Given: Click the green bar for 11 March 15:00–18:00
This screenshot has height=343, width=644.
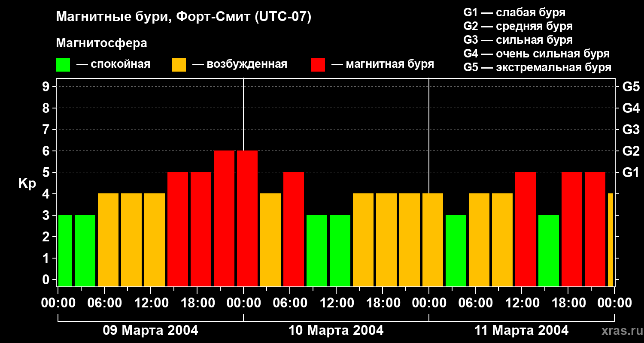Looking at the screenshot, I should point(549,251).
